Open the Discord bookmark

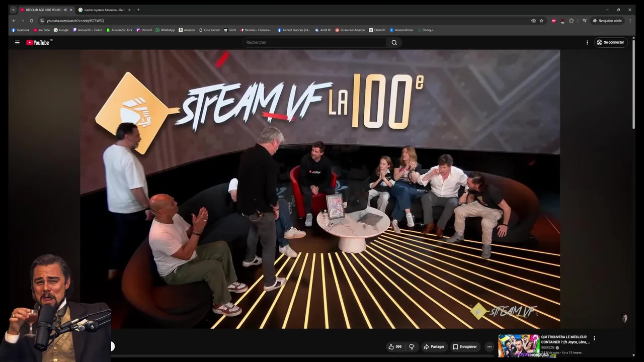click(x=144, y=30)
